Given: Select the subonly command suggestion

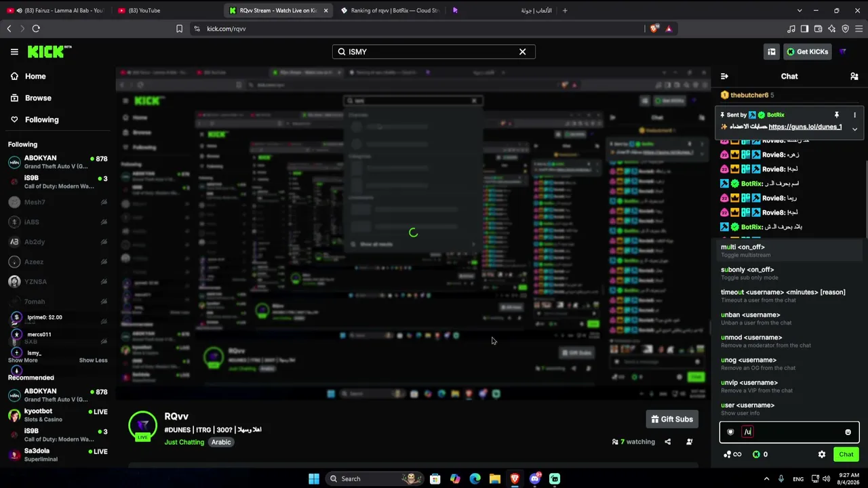Looking at the screenshot, I should [x=789, y=273].
